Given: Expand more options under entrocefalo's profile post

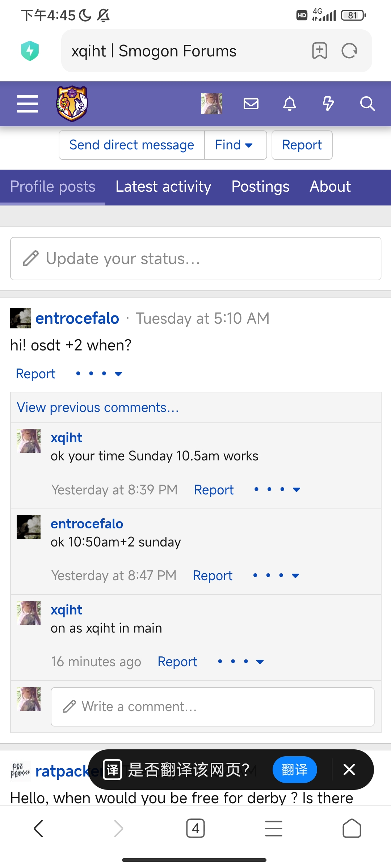Looking at the screenshot, I should (99, 374).
